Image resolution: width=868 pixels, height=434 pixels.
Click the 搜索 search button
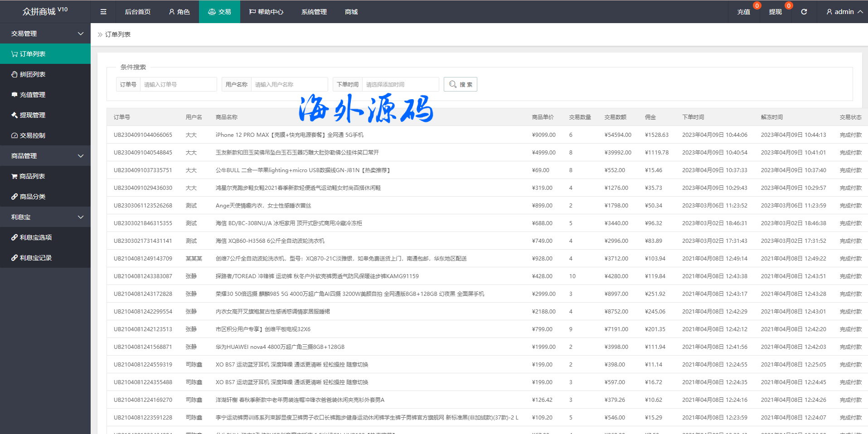tap(461, 84)
